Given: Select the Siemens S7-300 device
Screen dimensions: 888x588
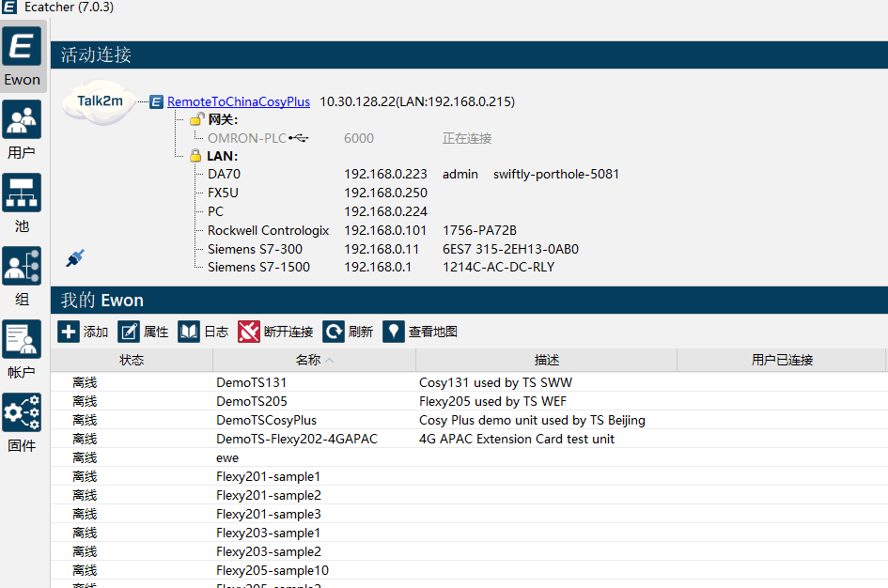Looking at the screenshot, I should 255,249.
